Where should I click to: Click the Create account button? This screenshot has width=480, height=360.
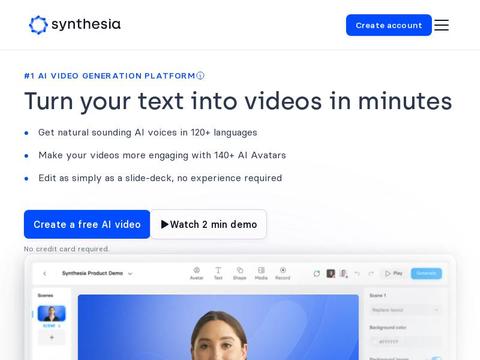click(389, 25)
